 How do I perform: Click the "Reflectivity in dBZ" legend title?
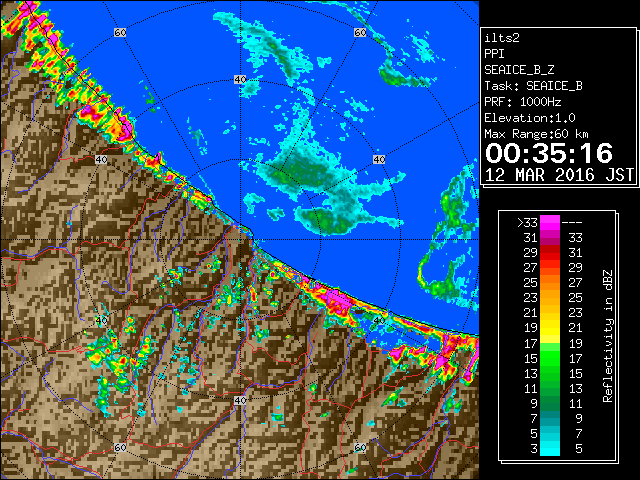[607, 336]
